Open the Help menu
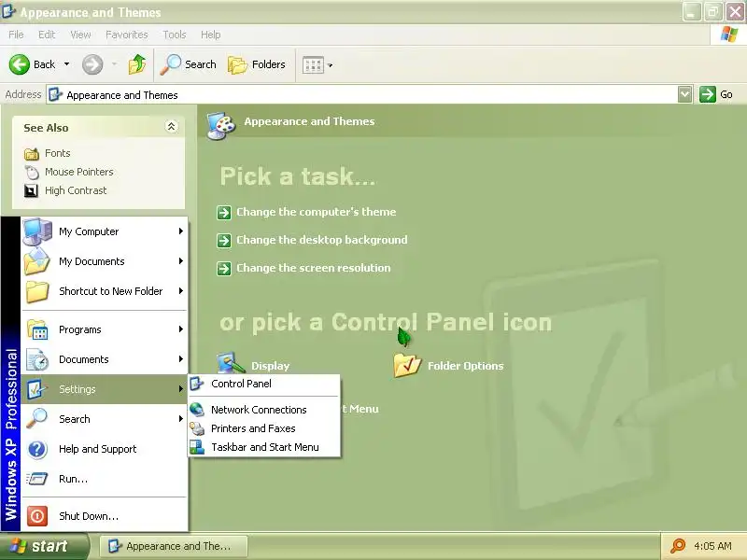This screenshot has height=560, width=747. [210, 35]
